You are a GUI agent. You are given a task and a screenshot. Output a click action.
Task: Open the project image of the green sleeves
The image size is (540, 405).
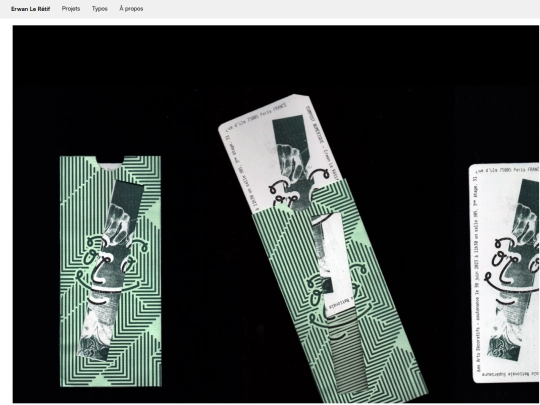276,214
